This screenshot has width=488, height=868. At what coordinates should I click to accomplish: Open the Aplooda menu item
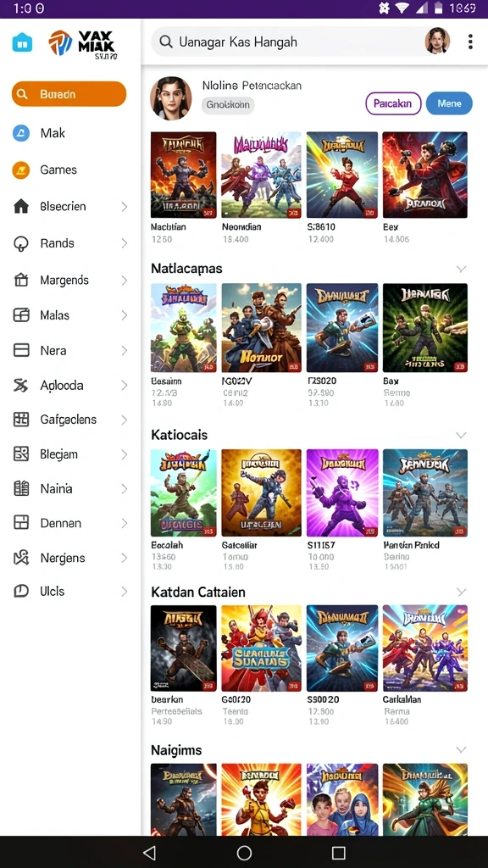(71, 386)
